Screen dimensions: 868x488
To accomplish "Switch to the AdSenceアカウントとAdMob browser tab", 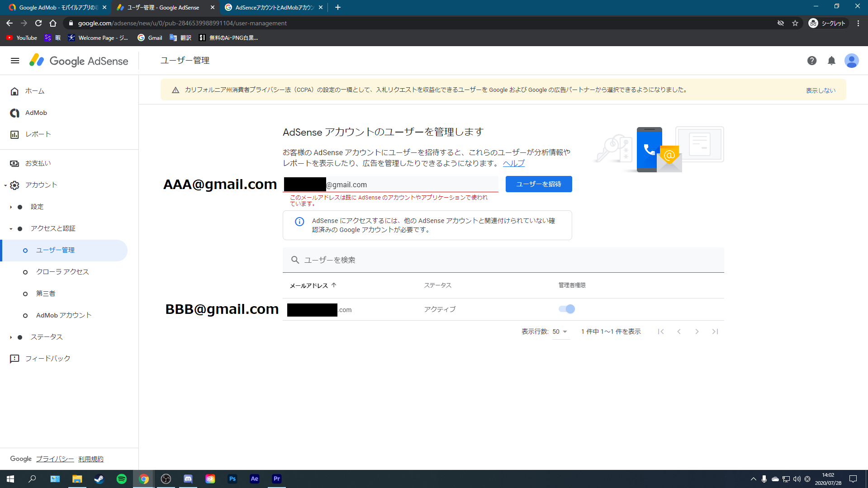I will tap(274, 7).
